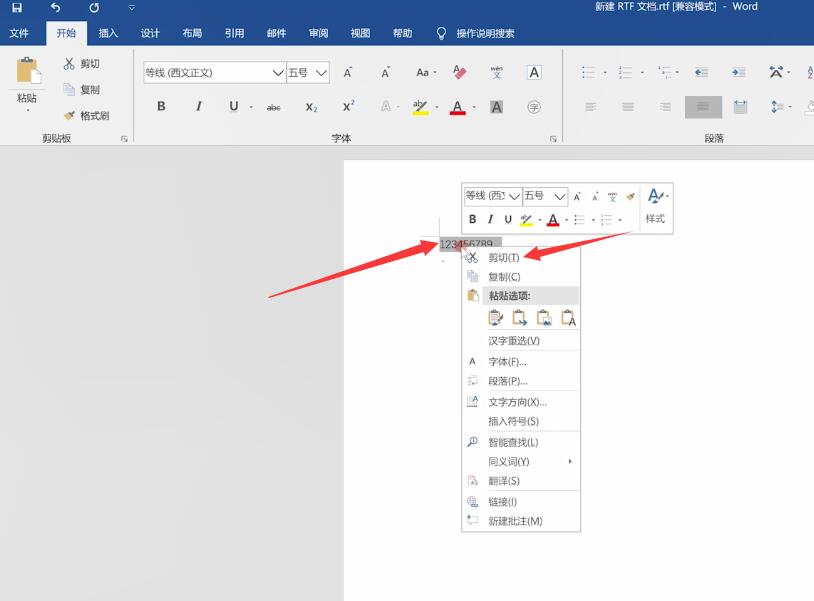The height and width of the screenshot is (601, 814).
Task: Click bold B on mini toolbar
Action: pos(472,219)
